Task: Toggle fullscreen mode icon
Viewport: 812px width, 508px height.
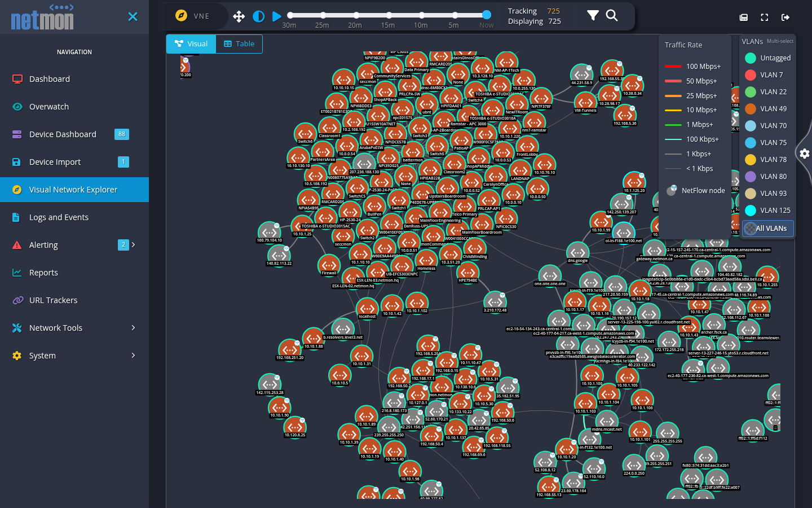Action: 765,17
